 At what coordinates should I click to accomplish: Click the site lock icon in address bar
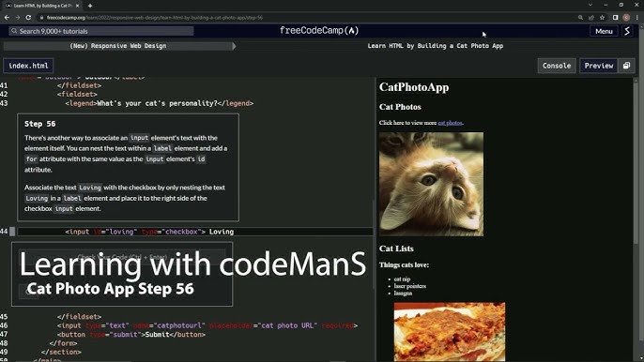[x=41, y=18]
